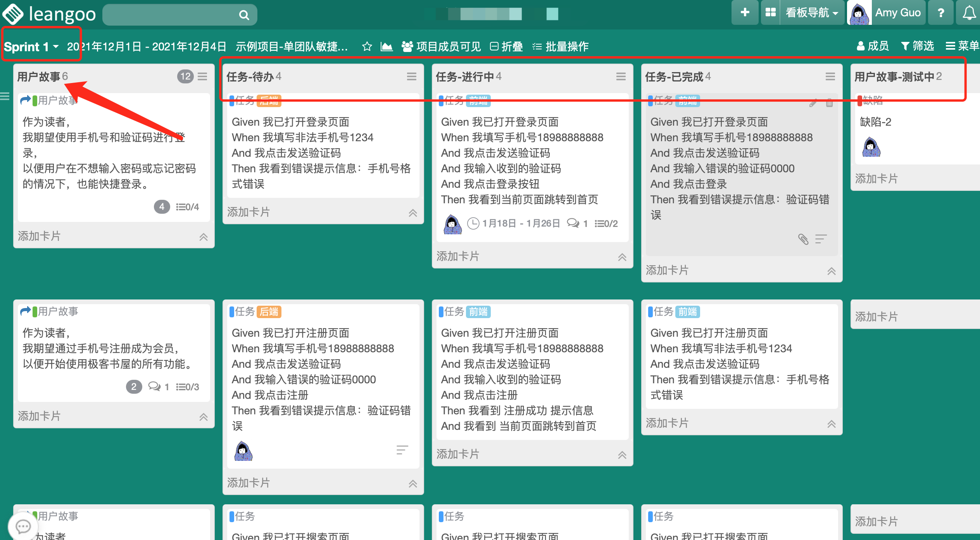The width and height of the screenshot is (980, 540).
Task: Toggle 项目成员可见 visibility setting
Action: 441,47
